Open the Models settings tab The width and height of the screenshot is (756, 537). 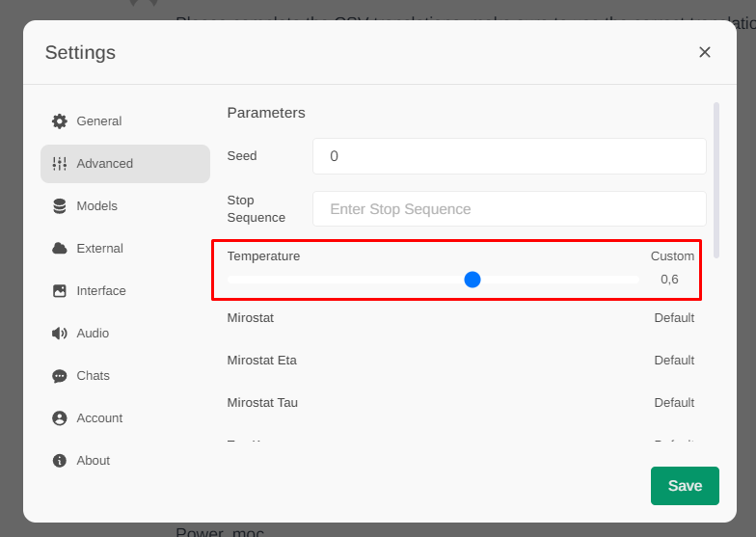click(96, 206)
